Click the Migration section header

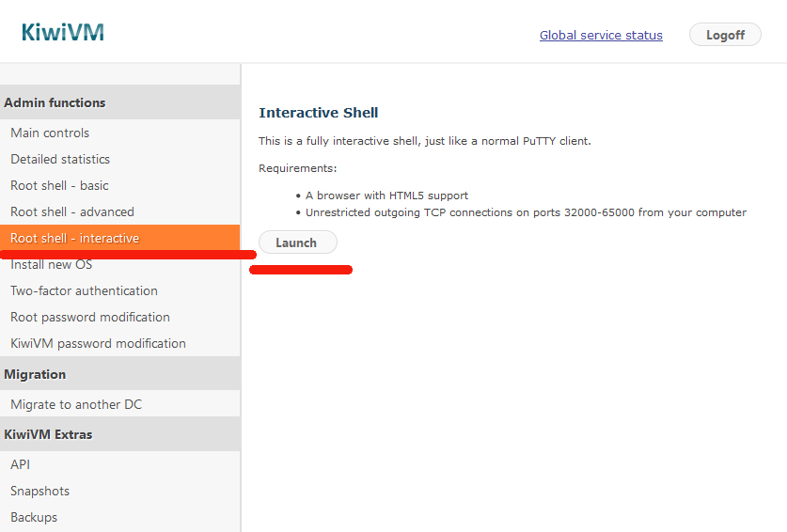[x=35, y=374]
